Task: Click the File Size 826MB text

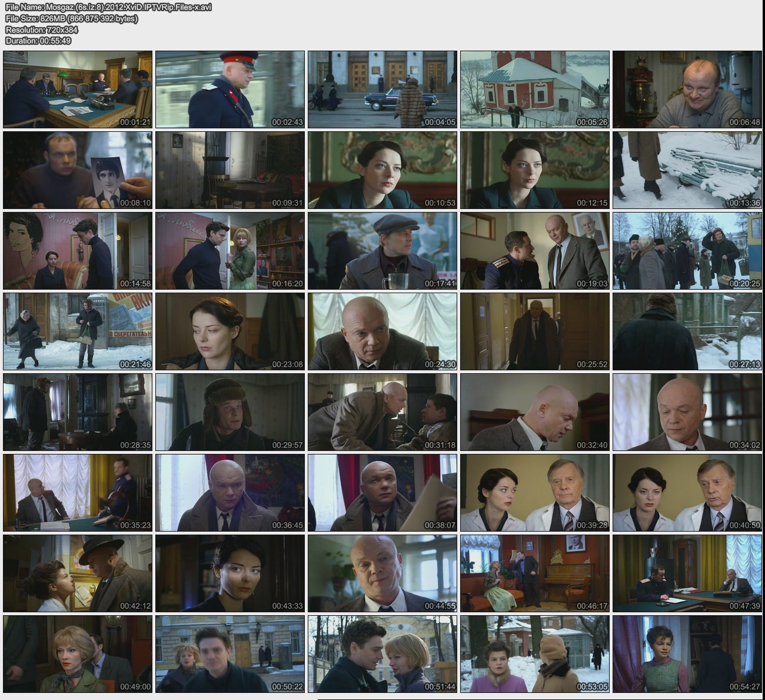Action: pos(72,18)
